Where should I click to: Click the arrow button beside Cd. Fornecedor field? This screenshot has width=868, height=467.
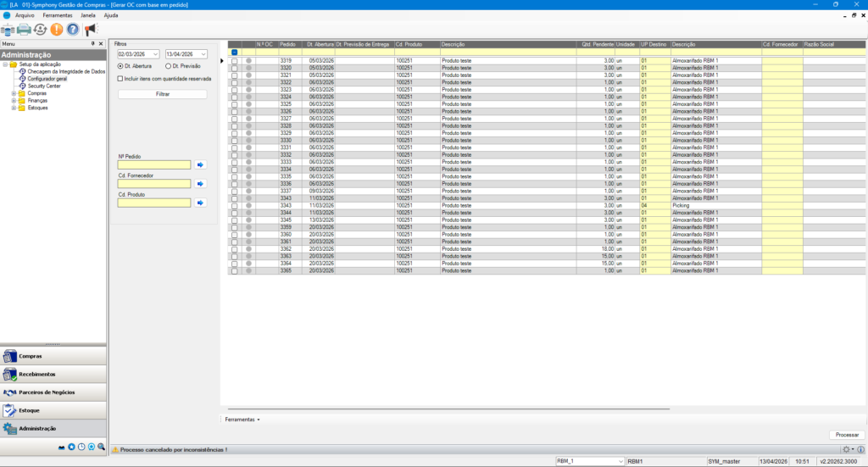coord(201,183)
